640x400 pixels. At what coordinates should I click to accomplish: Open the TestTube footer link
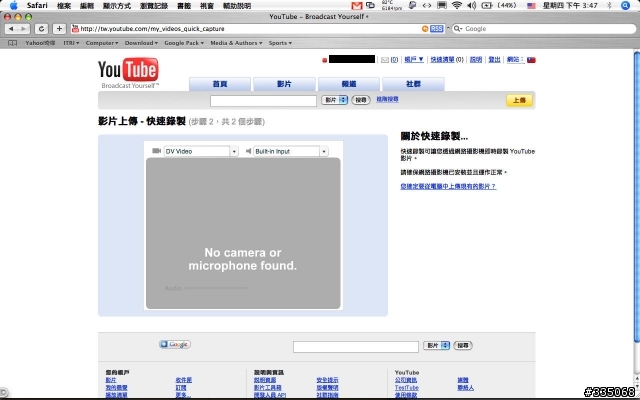coord(407,387)
